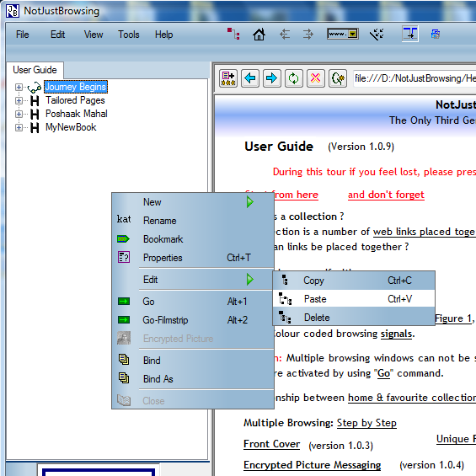Click the red tree structure toolbar icon
Screen dimensions: 476x476
(233, 34)
